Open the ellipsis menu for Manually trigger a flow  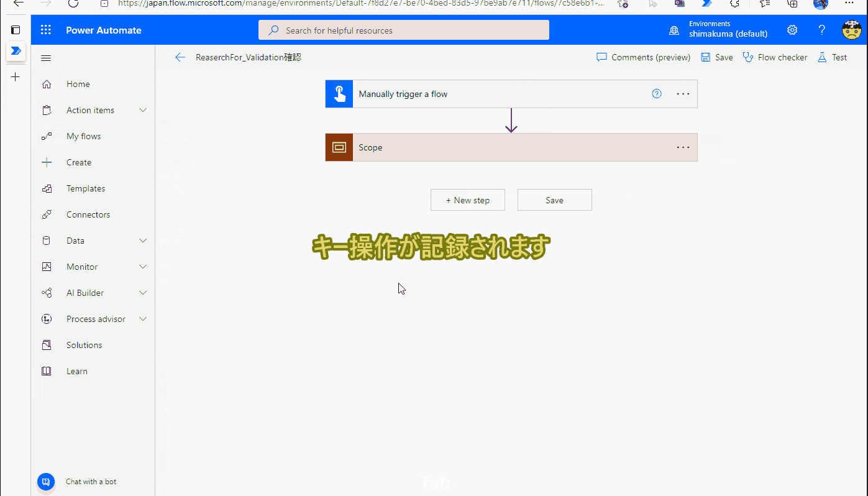[683, 94]
